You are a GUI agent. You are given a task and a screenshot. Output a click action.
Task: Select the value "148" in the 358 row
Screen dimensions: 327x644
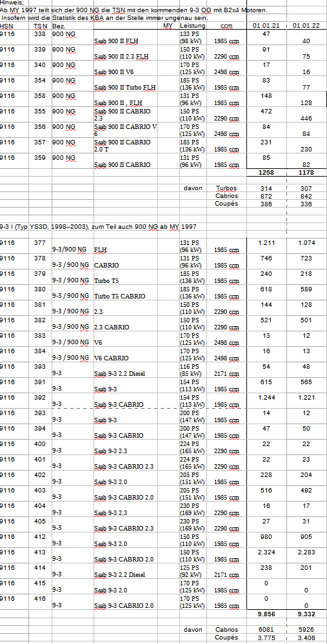point(266,95)
